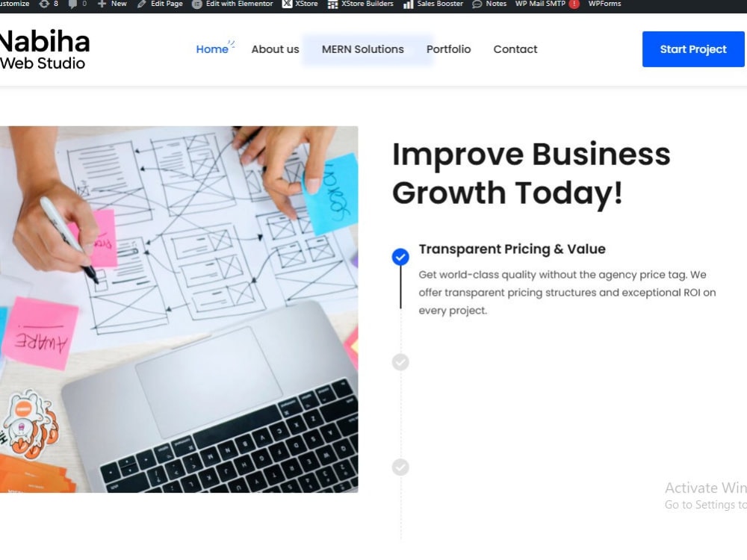
Task: Visit the Portfolio navigation link
Action: pos(449,49)
